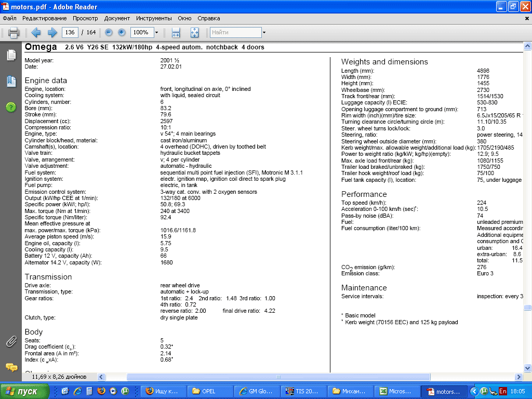This screenshot has height=399, width=532.
Task: Click 'rear wheel drive' value text
Action: pyautogui.click(x=180, y=285)
